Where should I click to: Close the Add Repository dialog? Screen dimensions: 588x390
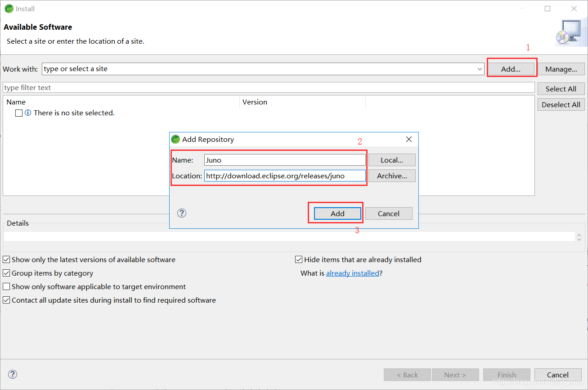(409, 139)
